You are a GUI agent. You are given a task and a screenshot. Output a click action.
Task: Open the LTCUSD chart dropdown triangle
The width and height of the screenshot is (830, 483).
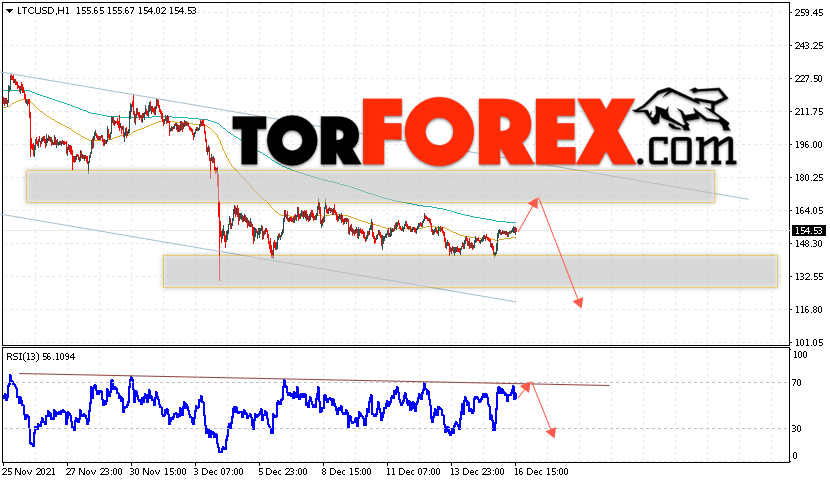[x=9, y=11]
